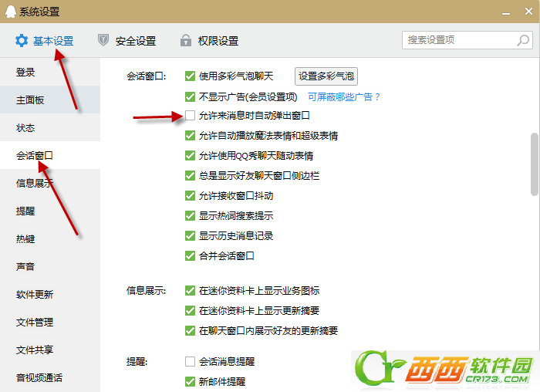This screenshot has height=392, width=540.
Task: Click the shield icon for 安全设置
Action: point(103,40)
